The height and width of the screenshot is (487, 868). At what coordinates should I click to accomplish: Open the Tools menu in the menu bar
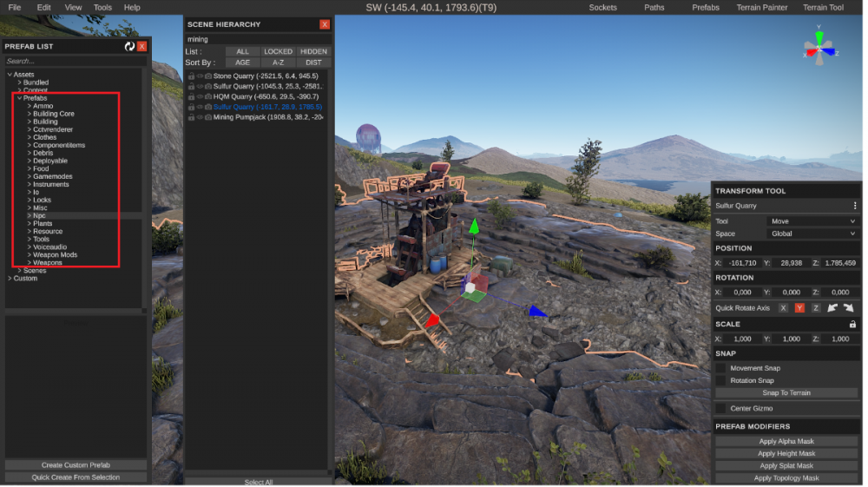[x=102, y=7]
